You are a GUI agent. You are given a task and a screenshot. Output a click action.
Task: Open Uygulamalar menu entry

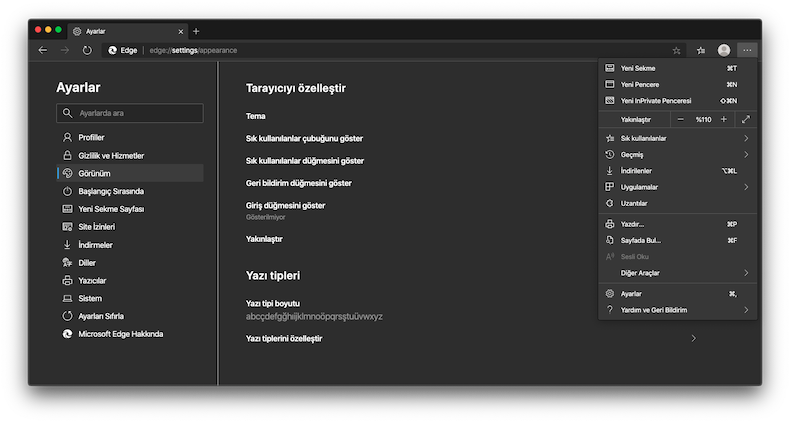[678, 187]
